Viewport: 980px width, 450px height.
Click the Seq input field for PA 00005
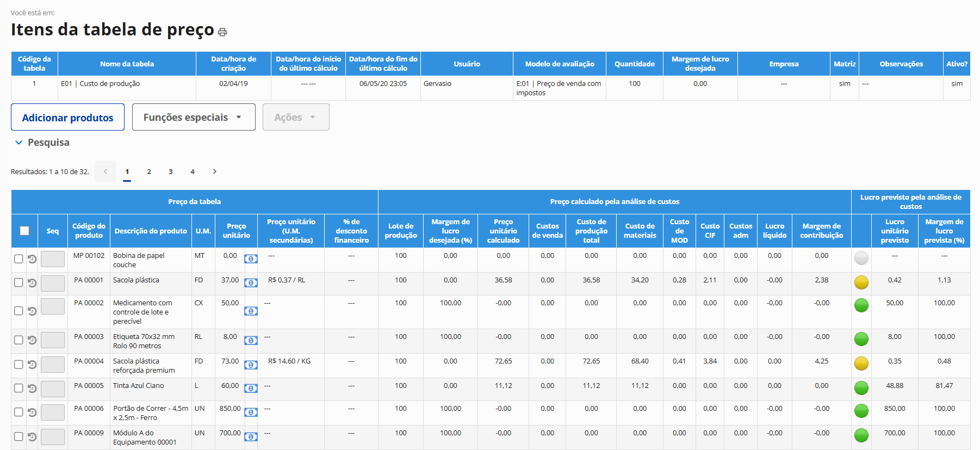coord(53,389)
